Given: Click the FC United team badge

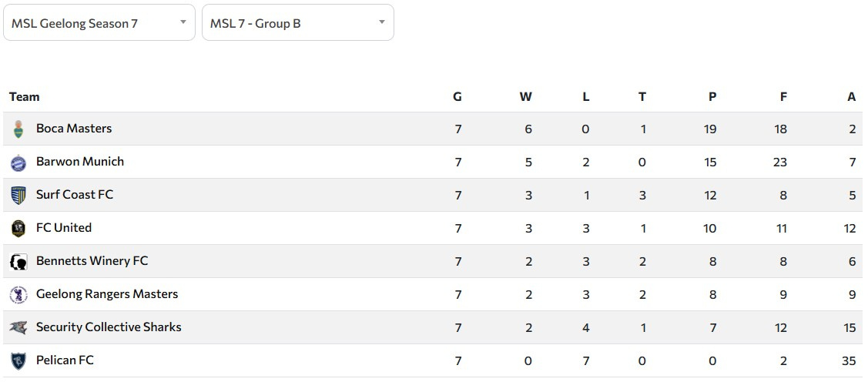Looking at the screenshot, I should click(18, 229).
